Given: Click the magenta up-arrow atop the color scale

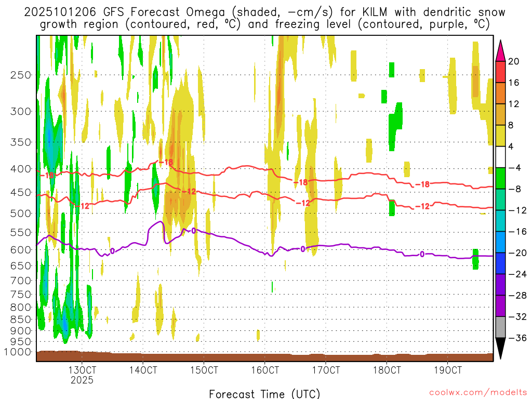Looking at the screenshot, I should click(500, 50).
